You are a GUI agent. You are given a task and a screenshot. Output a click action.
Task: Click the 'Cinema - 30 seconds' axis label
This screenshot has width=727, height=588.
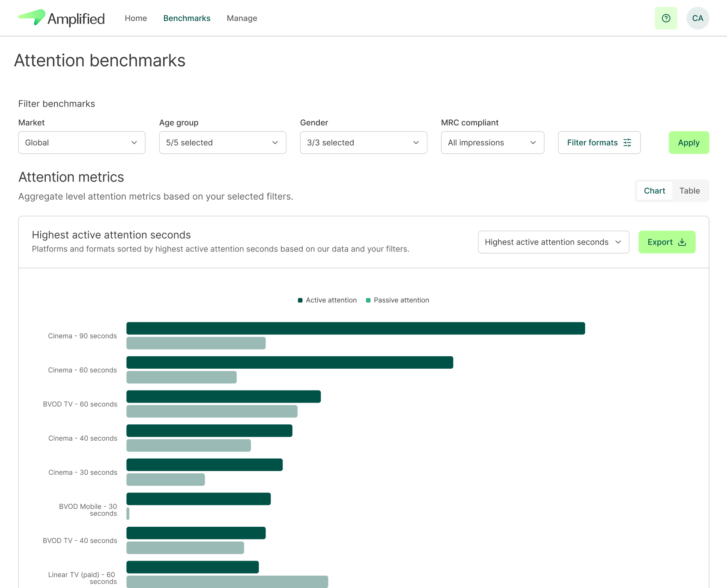[83, 472]
